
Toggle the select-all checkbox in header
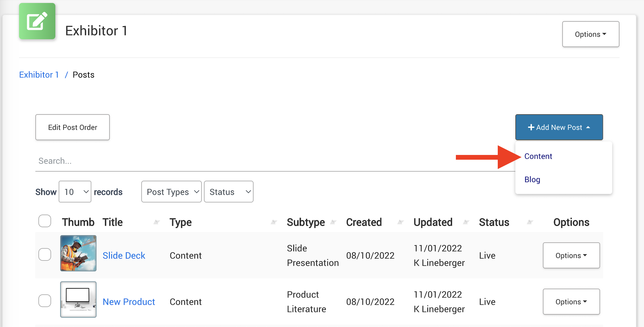point(45,221)
